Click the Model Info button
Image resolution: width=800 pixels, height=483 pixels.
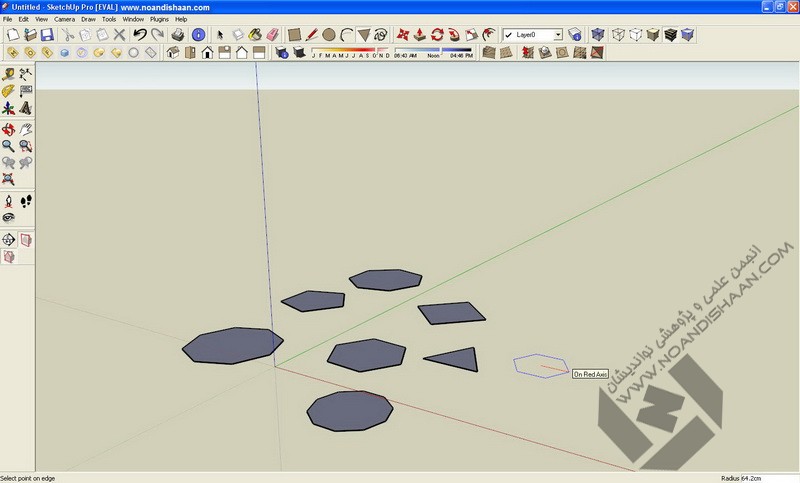(200, 34)
